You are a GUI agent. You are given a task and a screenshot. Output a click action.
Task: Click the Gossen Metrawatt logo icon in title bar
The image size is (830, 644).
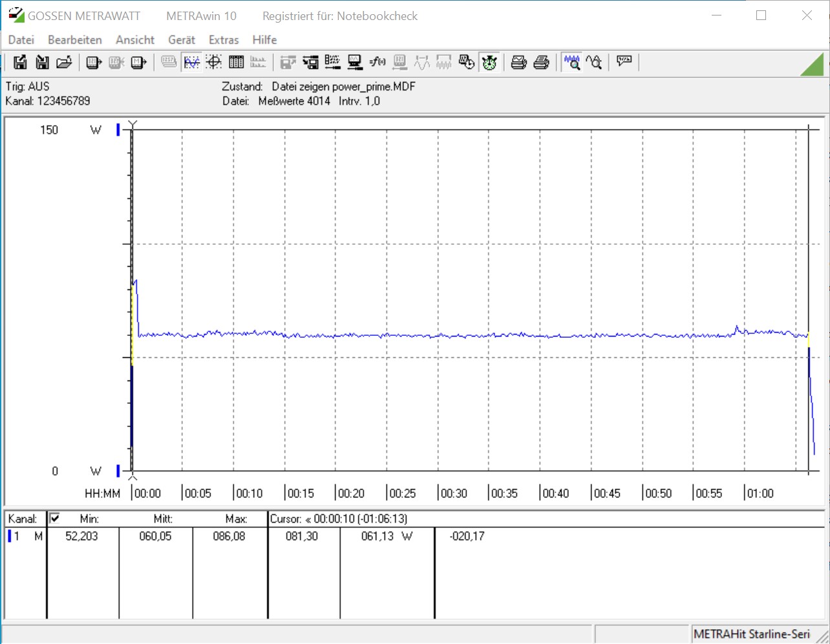(x=16, y=16)
